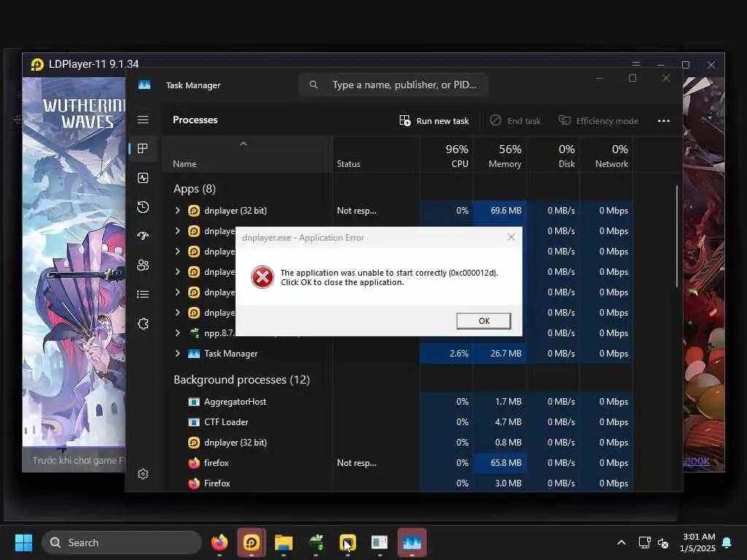Select background dnplayer (32 bit) 0.8 MB row
This screenshot has height=560, width=747.
tap(398, 443)
